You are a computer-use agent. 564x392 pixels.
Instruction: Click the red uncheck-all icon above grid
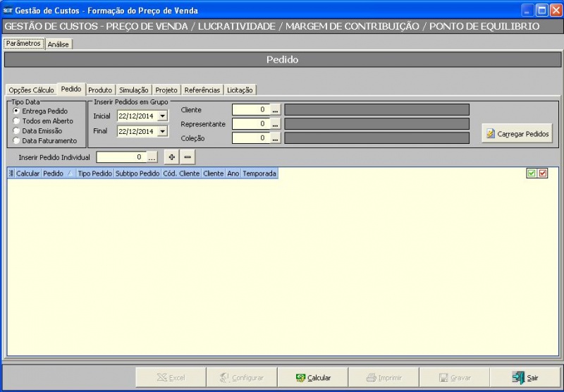(543, 173)
